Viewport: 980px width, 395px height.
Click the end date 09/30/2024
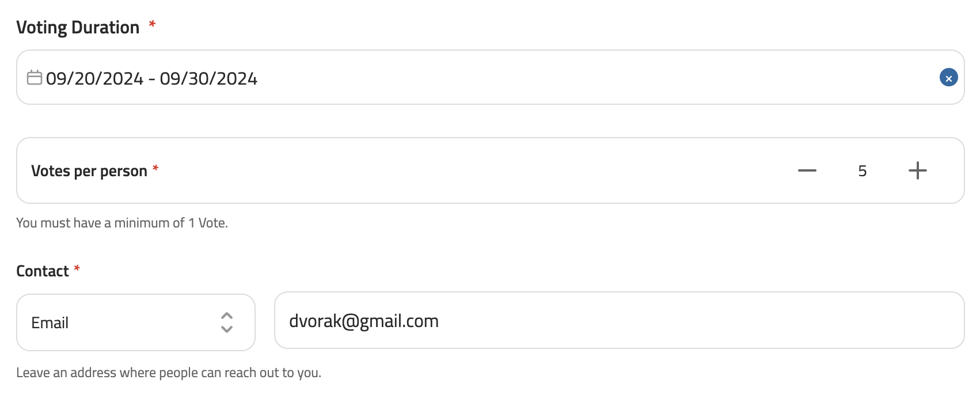pos(208,78)
